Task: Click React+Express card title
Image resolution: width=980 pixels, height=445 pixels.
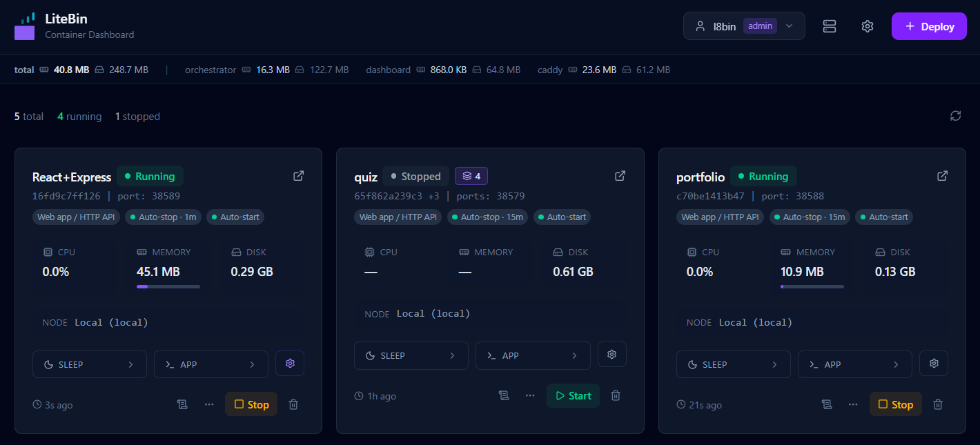Action: 72,177
